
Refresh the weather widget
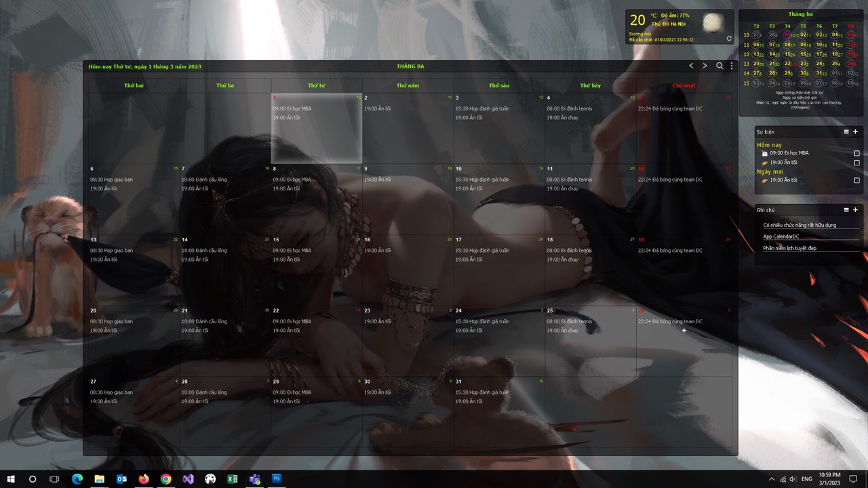(x=729, y=39)
